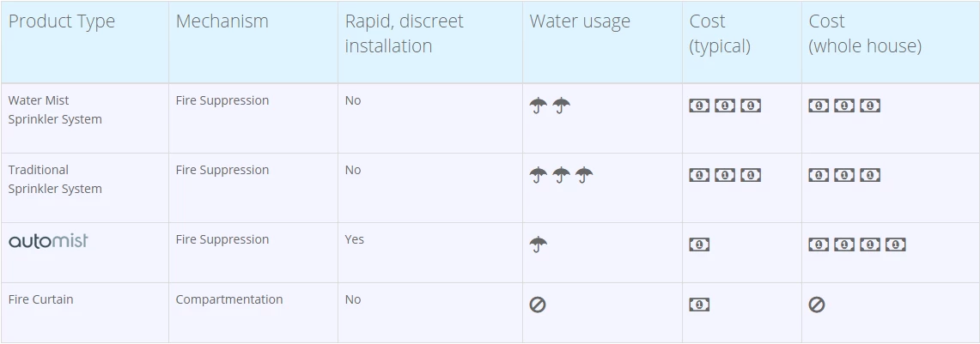This screenshot has width=980, height=344.
Task: Click the Fire Curtain typical cost banknote icon
Action: [699, 305]
